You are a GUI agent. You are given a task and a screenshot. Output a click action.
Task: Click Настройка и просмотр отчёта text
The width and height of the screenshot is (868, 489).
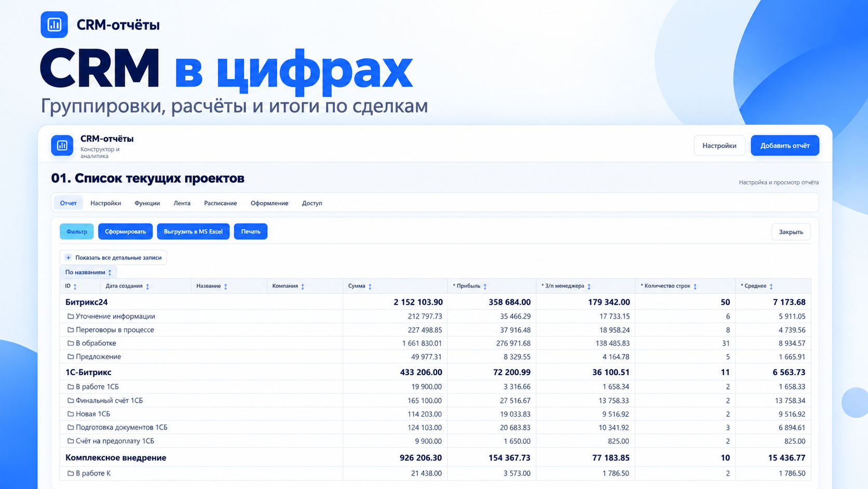[x=779, y=182]
